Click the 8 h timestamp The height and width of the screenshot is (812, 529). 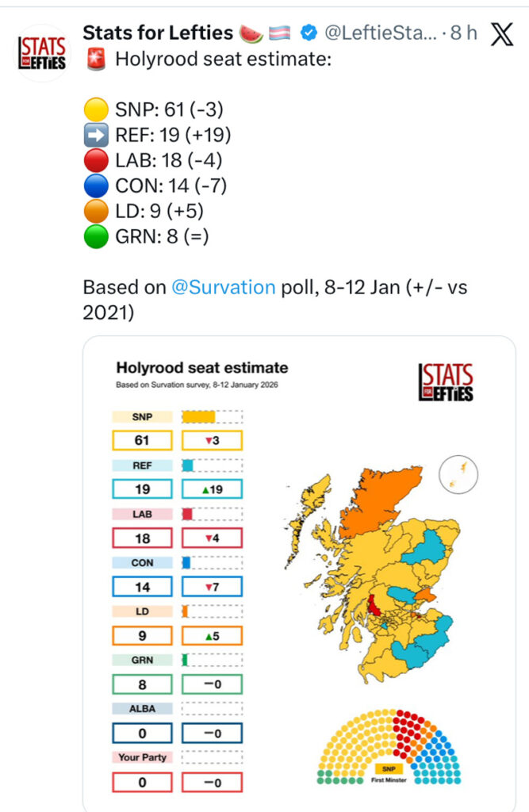(x=463, y=33)
